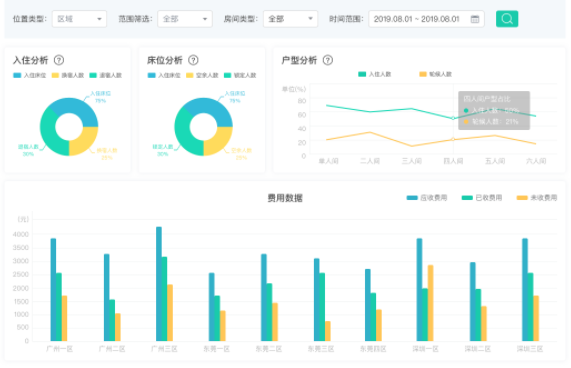Click blue bar for 深圳二区
571x368 pixels.
(473, 302)
